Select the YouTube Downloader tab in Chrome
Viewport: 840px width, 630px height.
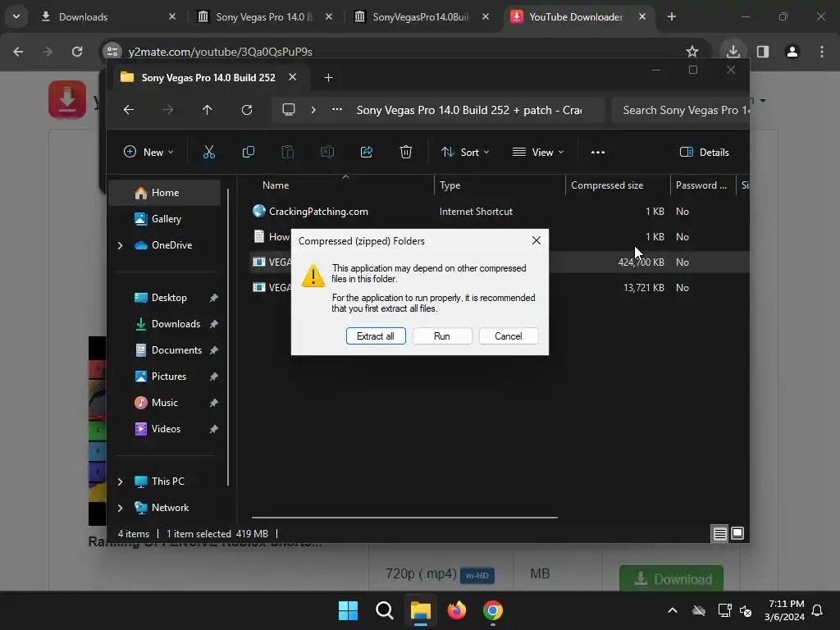(577, 16)
